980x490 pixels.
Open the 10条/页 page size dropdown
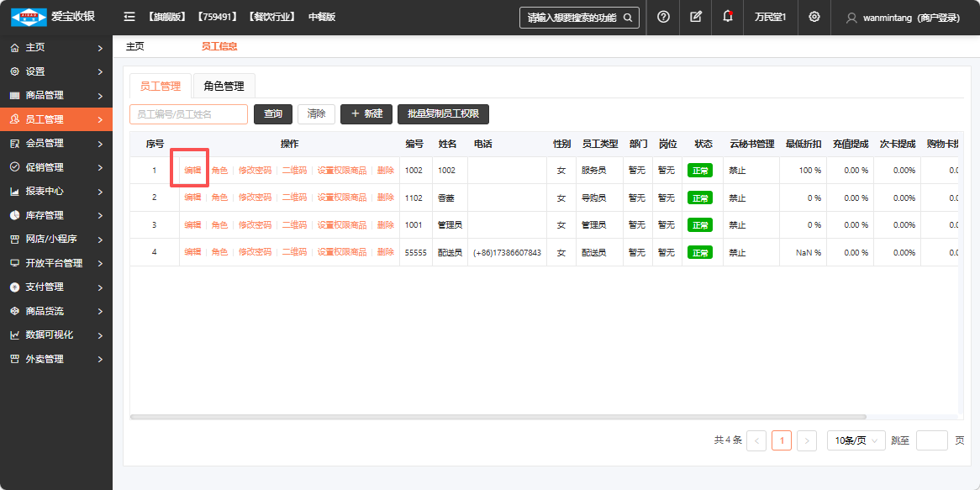point(856,440)
